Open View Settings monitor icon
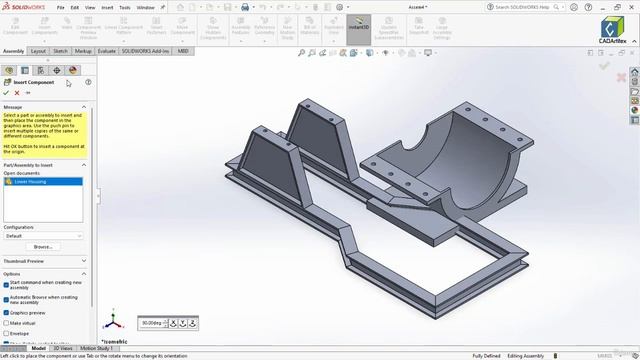Viewport: 640px width, 360px height. tap(428, 53)
